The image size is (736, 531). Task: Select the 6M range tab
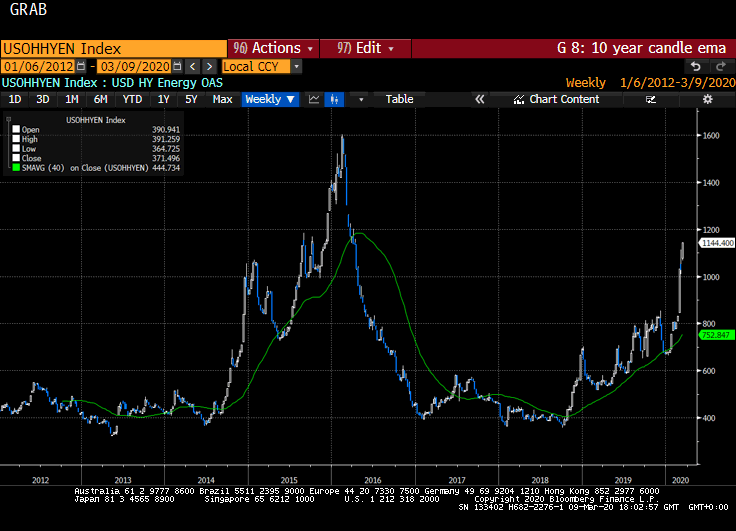[100, 100]
